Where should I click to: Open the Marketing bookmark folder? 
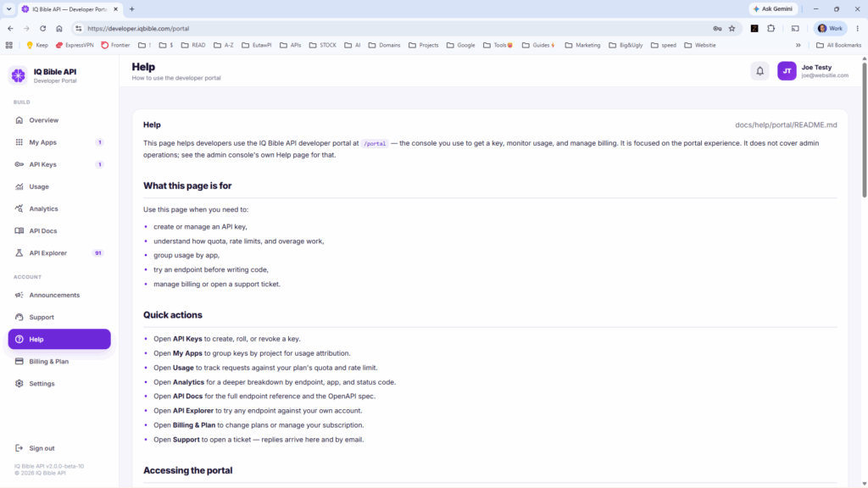coord(582,46)
